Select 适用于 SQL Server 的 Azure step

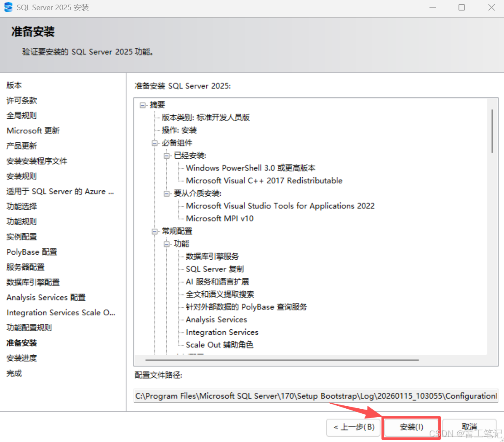point(61,191)
